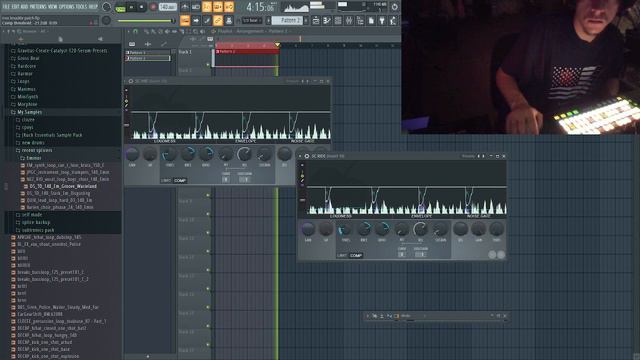The image size is (640, 360).
Task: Adjust the green master volume slider
Action: coord(146,20)
